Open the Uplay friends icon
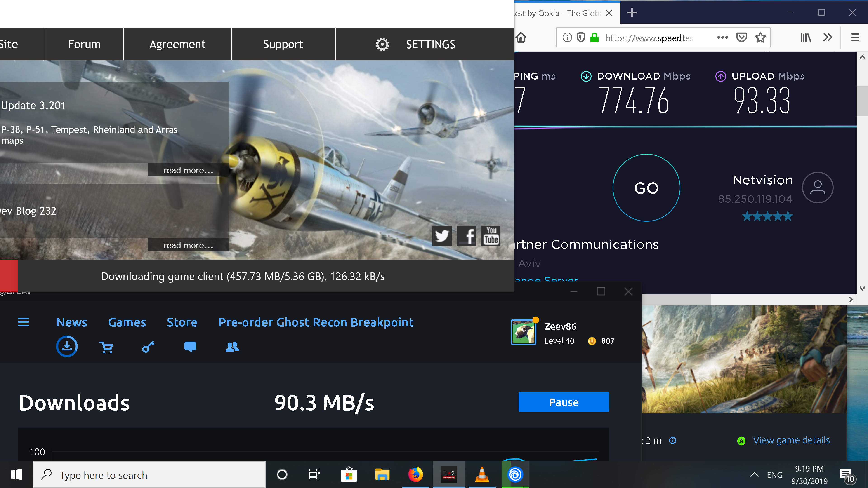868x488 pixels. click(x=232, y=347)
